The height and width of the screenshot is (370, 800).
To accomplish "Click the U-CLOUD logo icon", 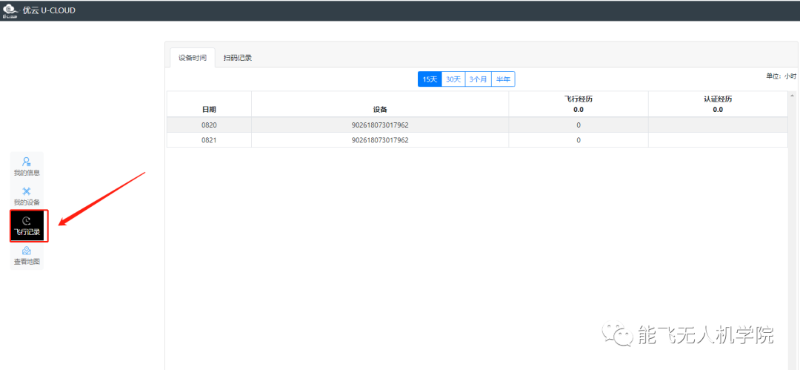I will [x=11, y=10].
